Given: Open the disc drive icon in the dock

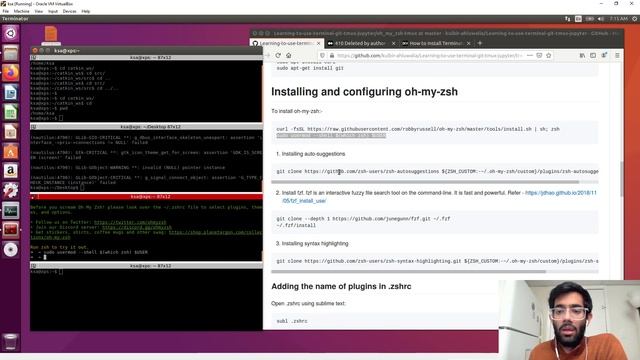Looking at the screenshot, I should point(10,250).
